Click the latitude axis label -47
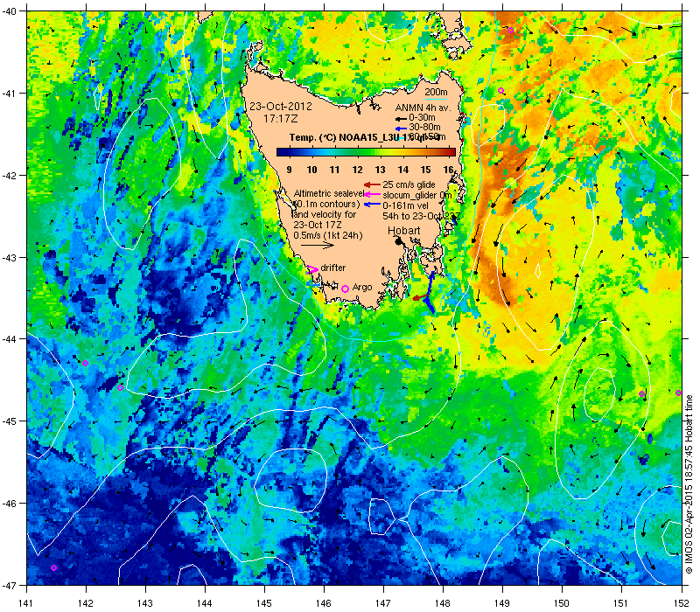Image resolution: width=700 pixels, height=612 pixels. (9, 585)
